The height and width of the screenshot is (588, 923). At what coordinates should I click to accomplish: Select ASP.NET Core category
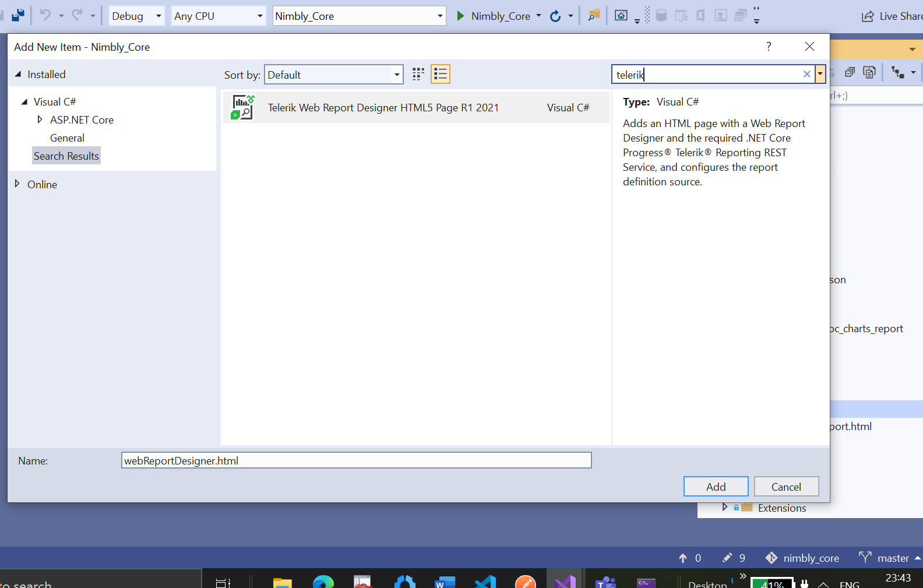[82, 120]
